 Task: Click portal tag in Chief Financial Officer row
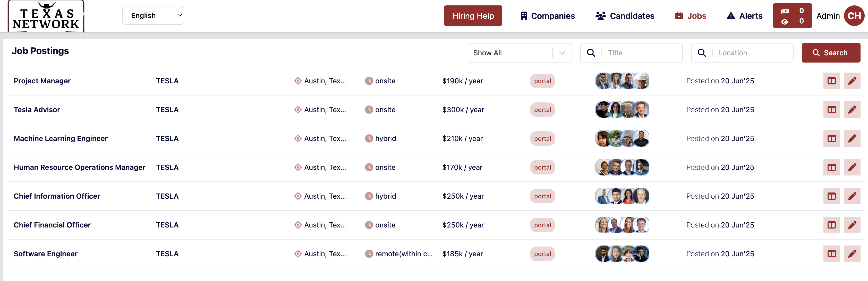click(542, 225)
